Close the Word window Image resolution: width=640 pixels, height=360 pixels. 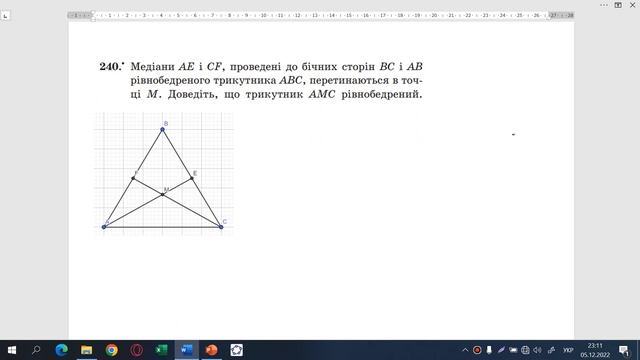pos(633,5)
